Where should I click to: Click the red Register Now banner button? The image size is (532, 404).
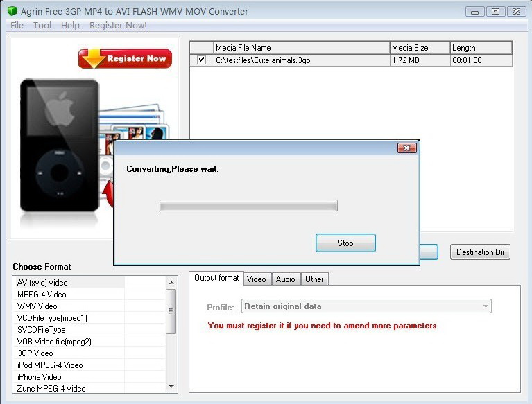pyautogui.click(x=125, y=58)
